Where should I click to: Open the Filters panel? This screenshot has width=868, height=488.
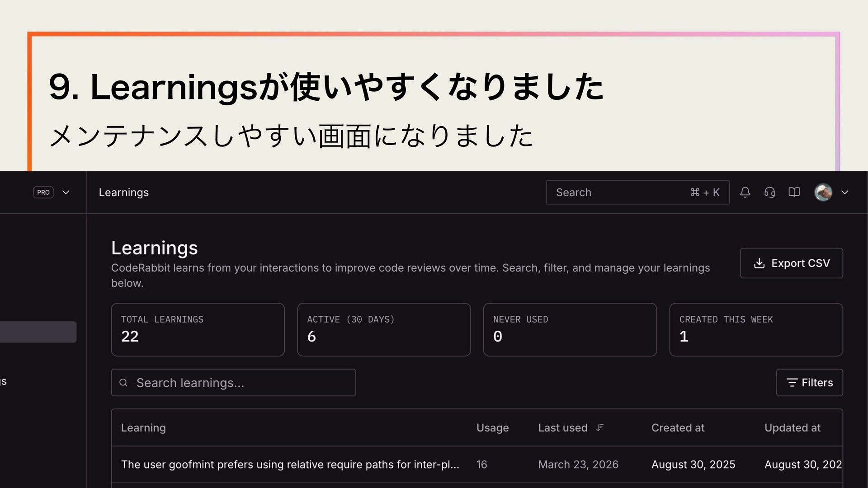[809, 383]
